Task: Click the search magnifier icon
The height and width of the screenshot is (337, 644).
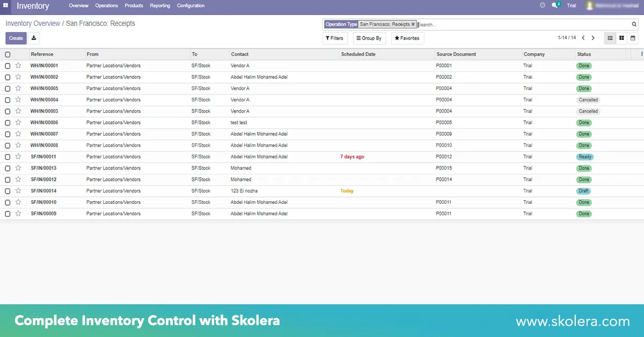Action: tap(634, 25)
